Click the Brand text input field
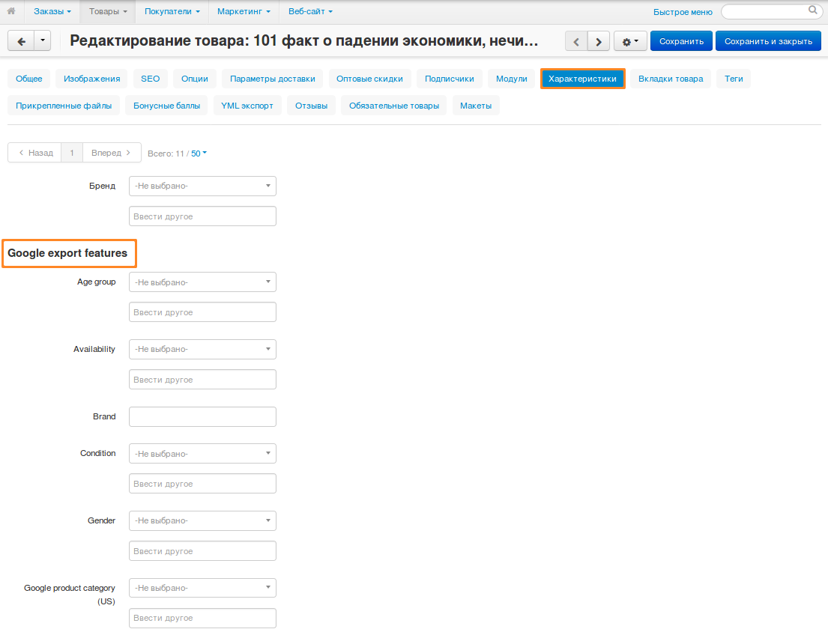Screen dimensions: 828x644 pos(202,416)
